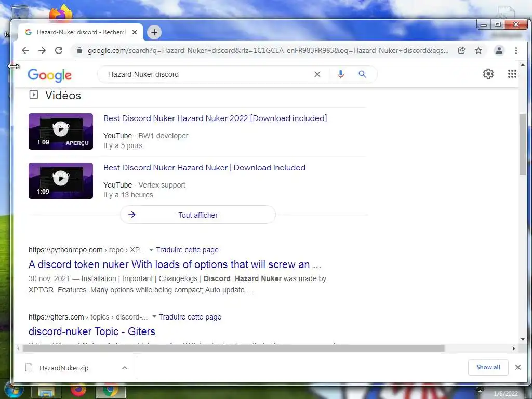Open Windows Explorer from taskbar
Viewport: 532px width, 399px height.
[x=46, y=392]
